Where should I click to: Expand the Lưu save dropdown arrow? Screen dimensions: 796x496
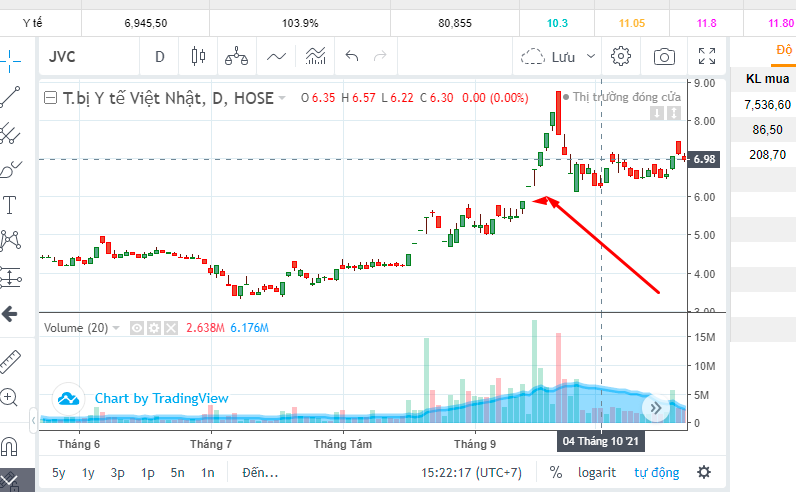point(590,56)
